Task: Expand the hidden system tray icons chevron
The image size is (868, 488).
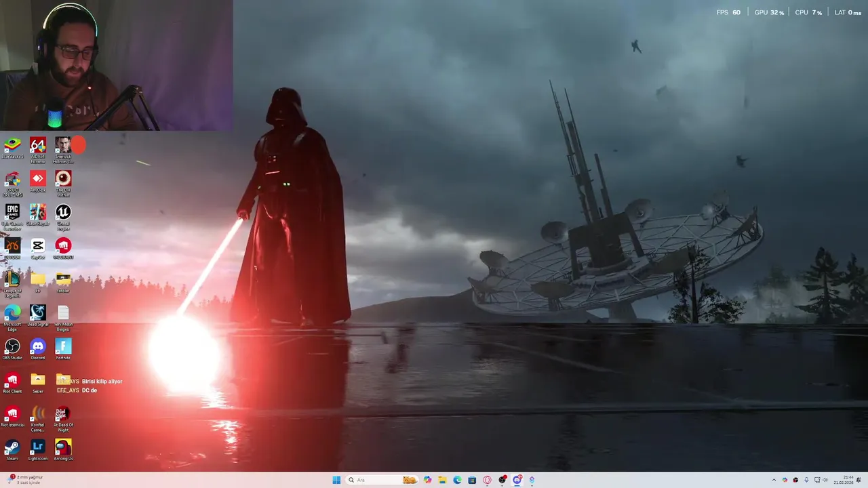Action: (x=774, y=480)
